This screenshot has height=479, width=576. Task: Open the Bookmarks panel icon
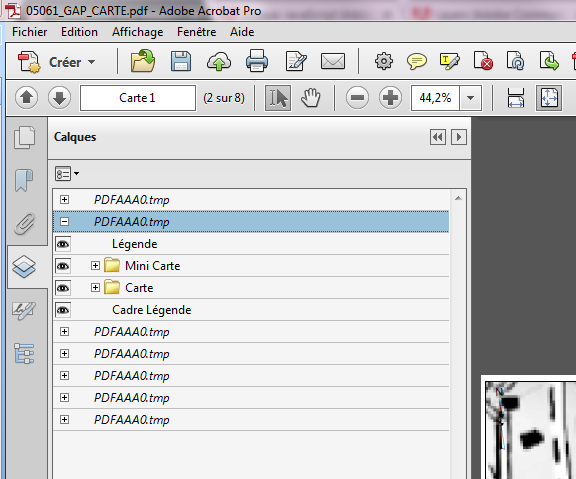(24, 180)
